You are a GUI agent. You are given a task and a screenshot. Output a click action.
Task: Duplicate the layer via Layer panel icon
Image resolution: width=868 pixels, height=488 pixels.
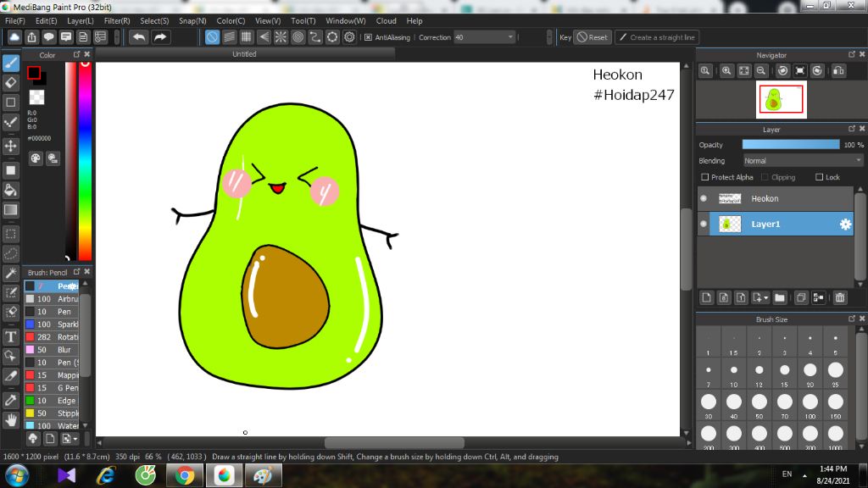coord(800,297)
